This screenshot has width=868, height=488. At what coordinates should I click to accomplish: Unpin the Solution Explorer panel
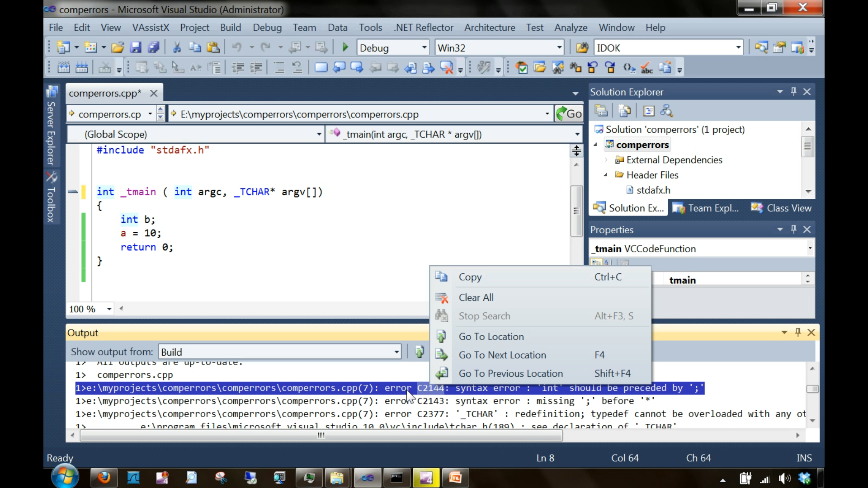pyautogui.click(x=794, y=91)
